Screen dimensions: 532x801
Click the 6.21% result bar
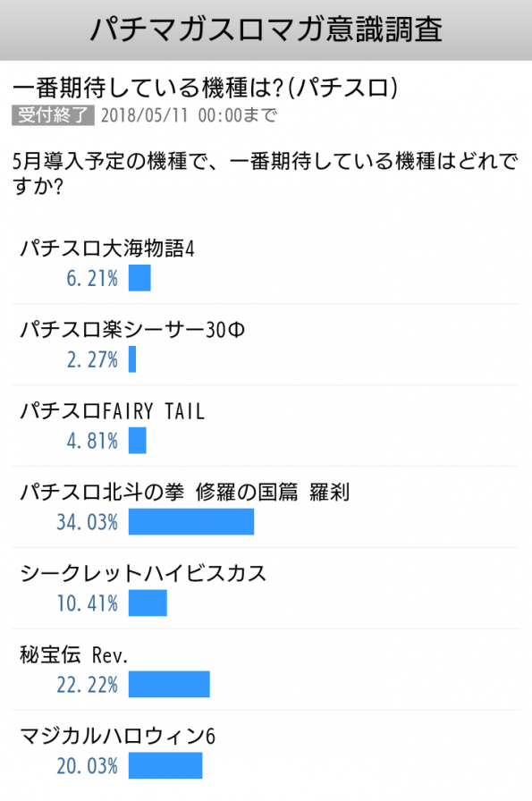click(139, 278)
